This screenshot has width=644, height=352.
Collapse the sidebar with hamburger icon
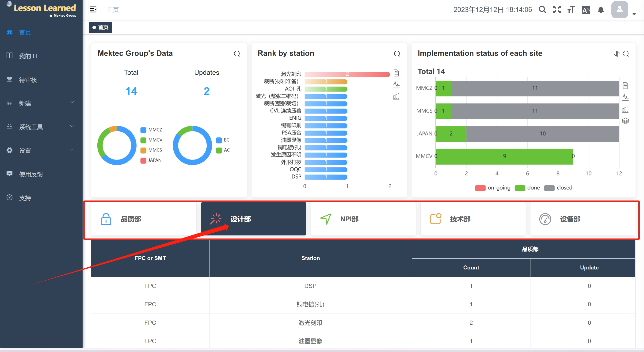(93, 9)
